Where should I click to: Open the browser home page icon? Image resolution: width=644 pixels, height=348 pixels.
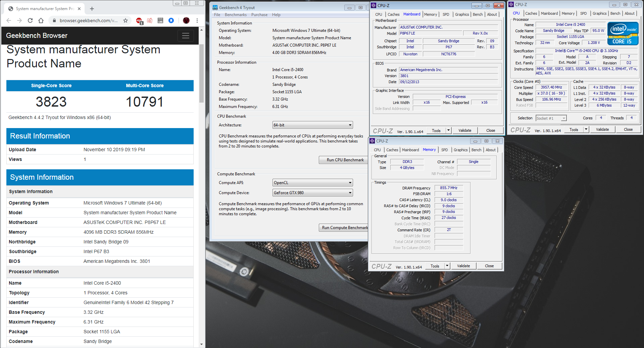point(41,20)
